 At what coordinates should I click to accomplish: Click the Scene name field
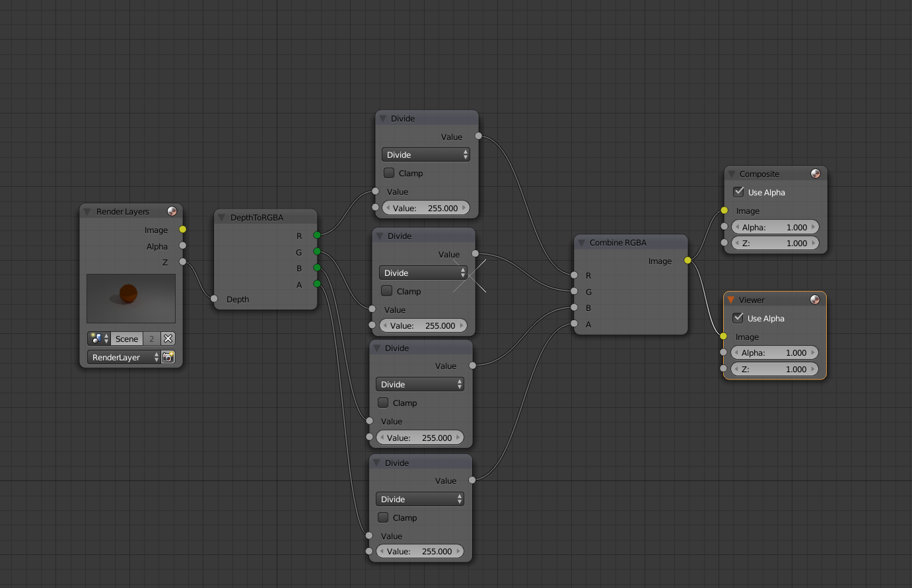coord(127,339)
